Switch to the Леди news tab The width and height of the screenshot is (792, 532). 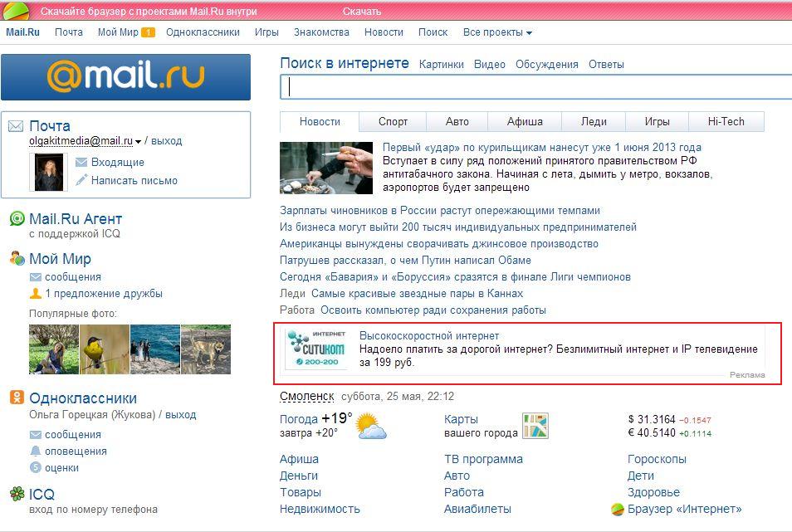(x=594, y=122)
